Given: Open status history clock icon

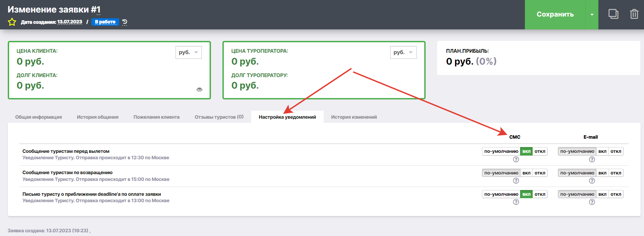Looking at the screenshot, I should click(125, 22).
